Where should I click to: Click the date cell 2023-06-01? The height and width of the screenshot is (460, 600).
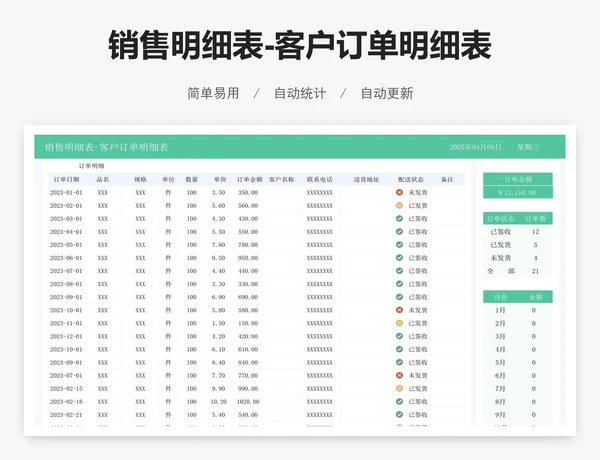(x=66, y=258)
